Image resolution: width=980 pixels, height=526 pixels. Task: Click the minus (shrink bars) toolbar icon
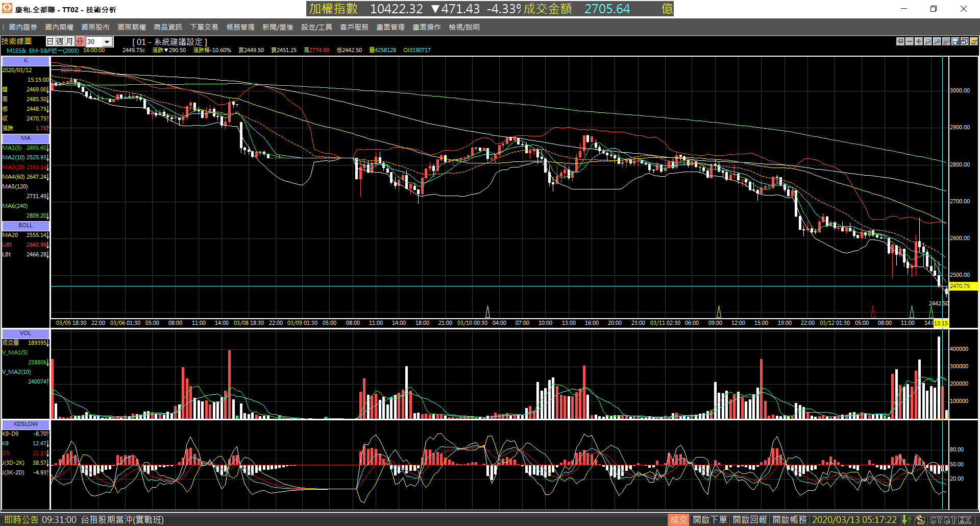pyautogui.click(x=909, y=41)
